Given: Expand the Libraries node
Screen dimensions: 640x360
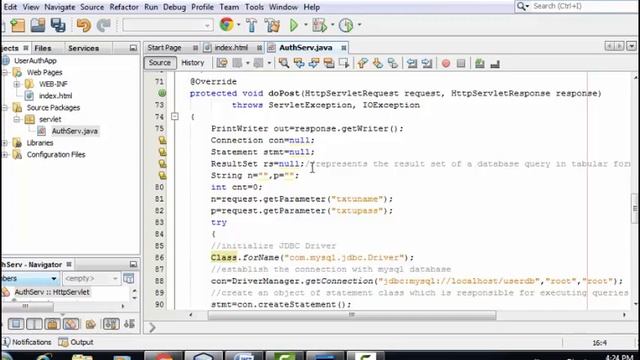Looking at the screenshot, I should (x=5, y=143).
